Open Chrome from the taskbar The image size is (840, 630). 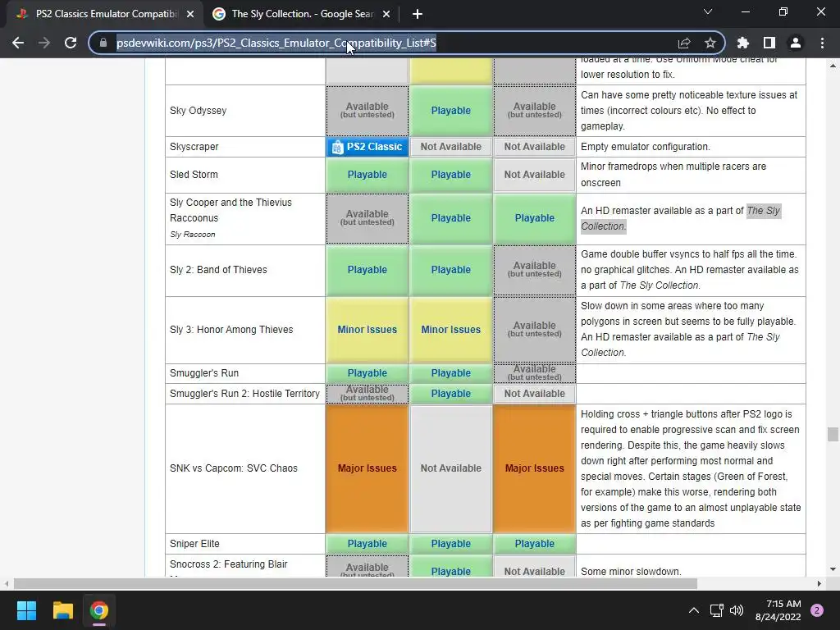99,610
